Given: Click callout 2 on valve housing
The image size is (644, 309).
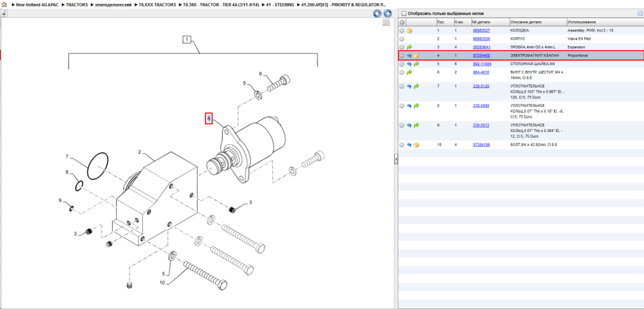Looking at the screenshot, I should coord(140,152).
